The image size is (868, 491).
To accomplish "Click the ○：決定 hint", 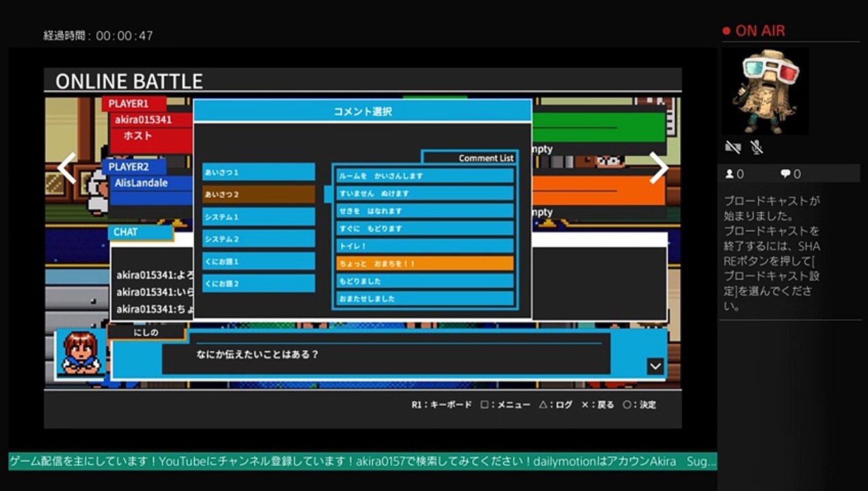I will (x=639, y=404).
